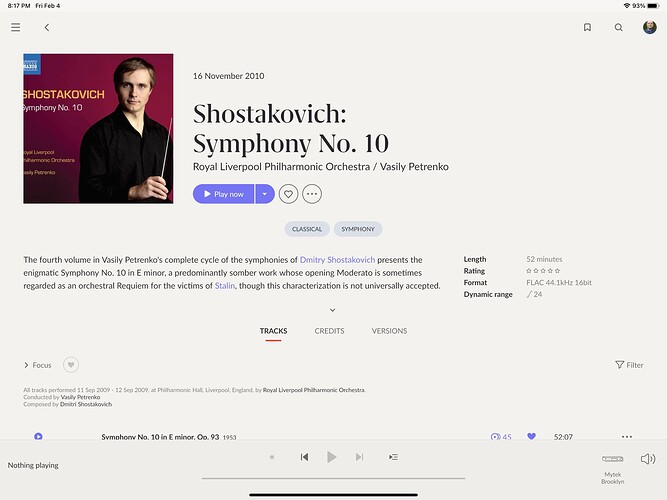
Task: Open the Play now dropdown arrow
Action: pos(265,194)
